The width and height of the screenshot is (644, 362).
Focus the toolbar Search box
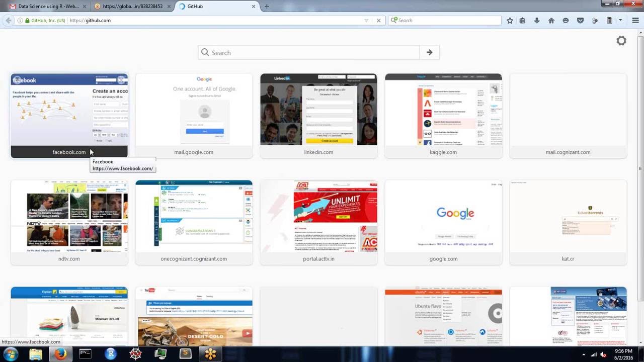(445, 21)
